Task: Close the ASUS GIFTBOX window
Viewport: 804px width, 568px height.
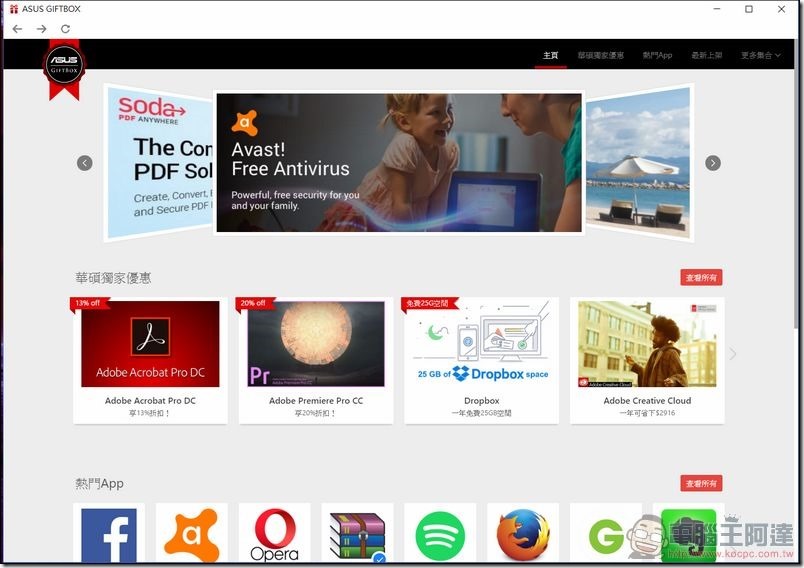Action: coord(781,9)
